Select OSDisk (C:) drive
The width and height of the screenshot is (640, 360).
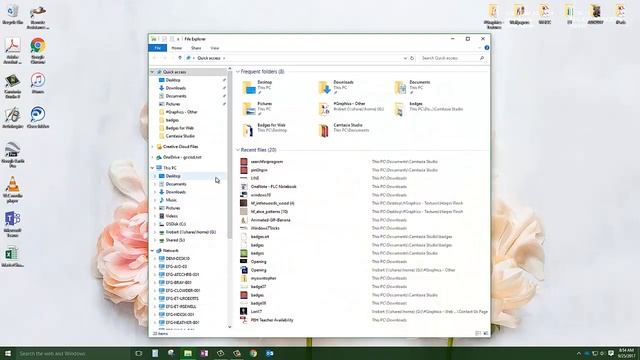click(176, 224)
